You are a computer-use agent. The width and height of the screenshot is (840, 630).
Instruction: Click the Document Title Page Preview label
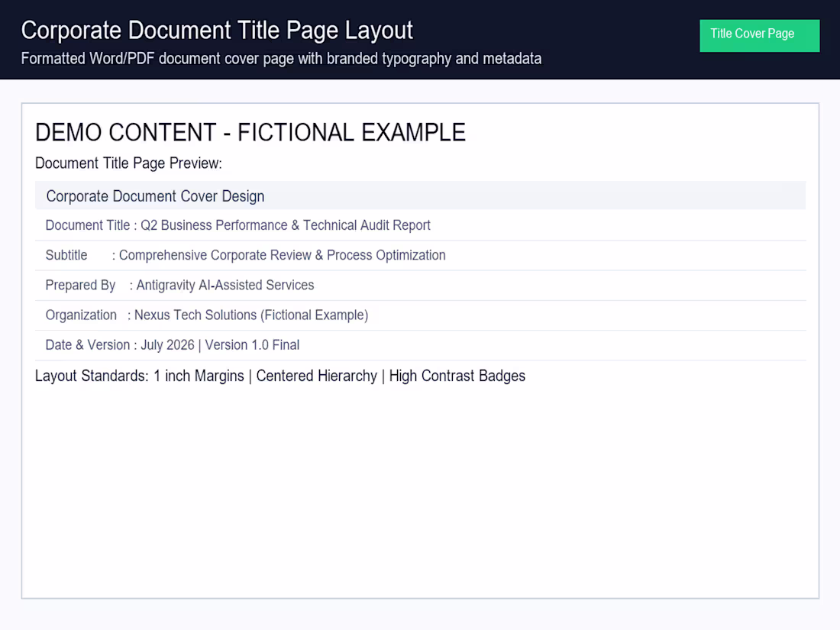point(128,163)
